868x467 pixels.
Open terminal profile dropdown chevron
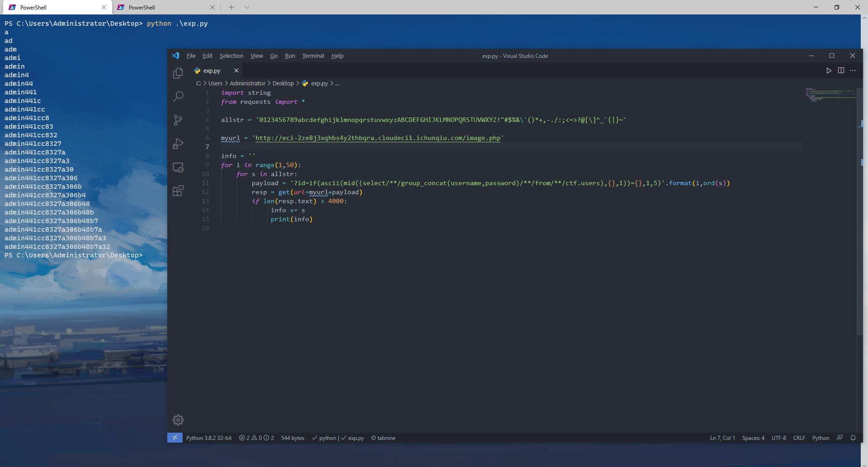pyautogui.click(x=246, y=7)
